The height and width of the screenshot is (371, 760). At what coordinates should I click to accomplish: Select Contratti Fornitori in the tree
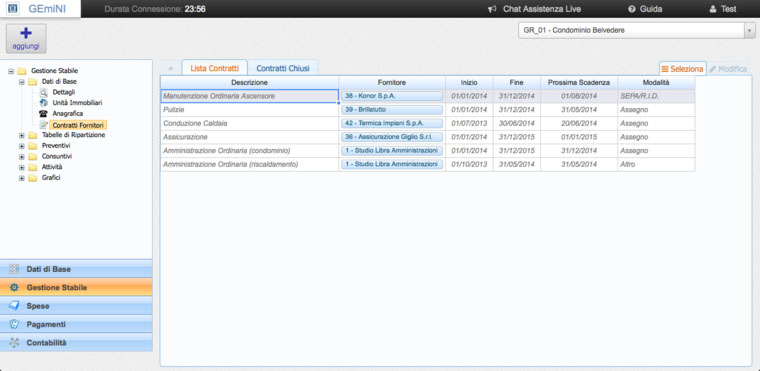pos(78,125)
